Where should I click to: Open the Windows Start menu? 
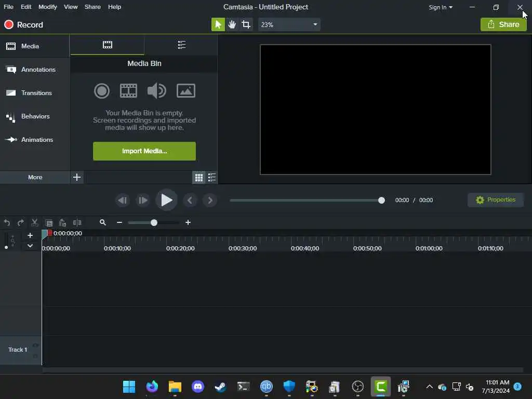[129, 387]
